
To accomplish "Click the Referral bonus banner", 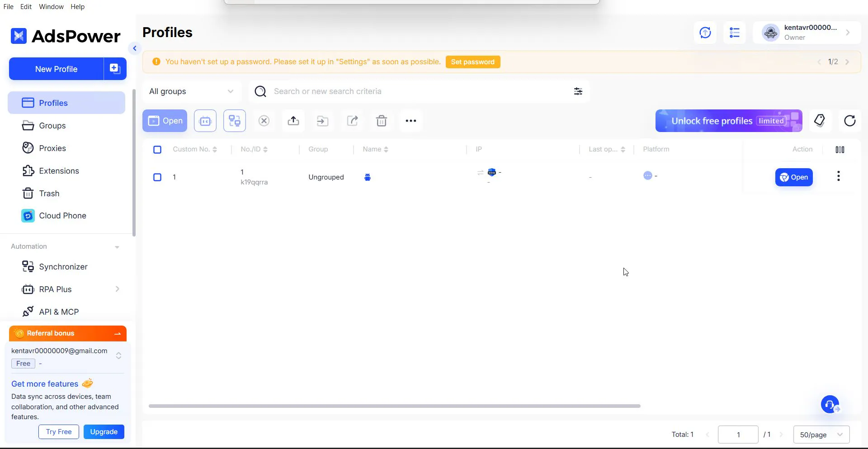I will point(68,333).
